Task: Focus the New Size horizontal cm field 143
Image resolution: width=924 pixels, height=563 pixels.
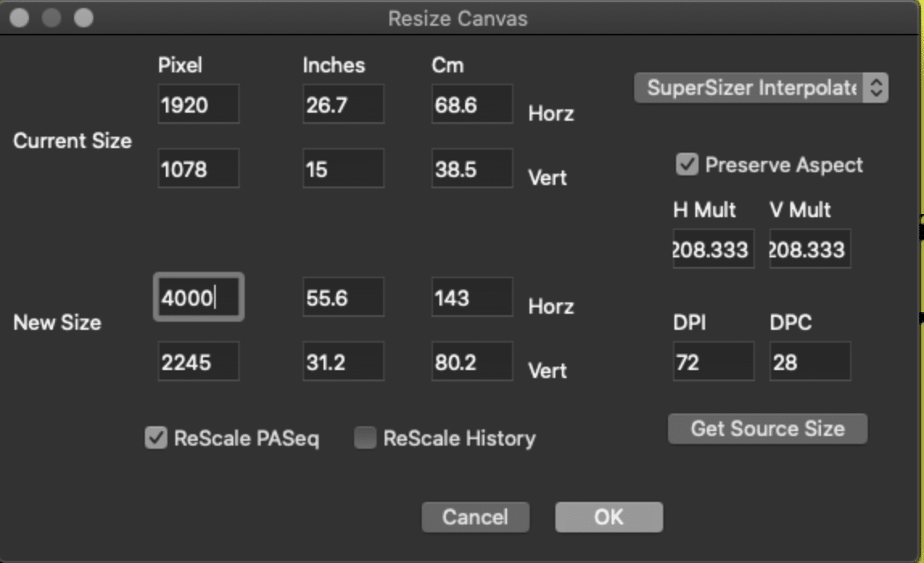Action: click(472, 298)
